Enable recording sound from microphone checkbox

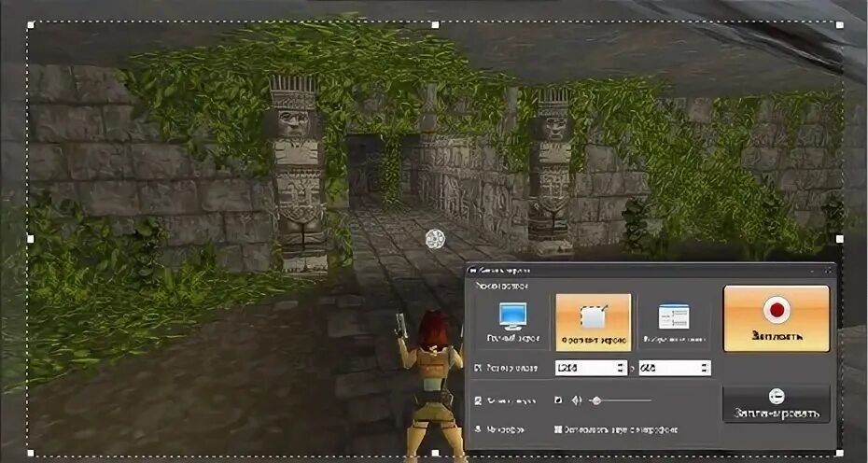pyautogui.click(x=558, y=429)
